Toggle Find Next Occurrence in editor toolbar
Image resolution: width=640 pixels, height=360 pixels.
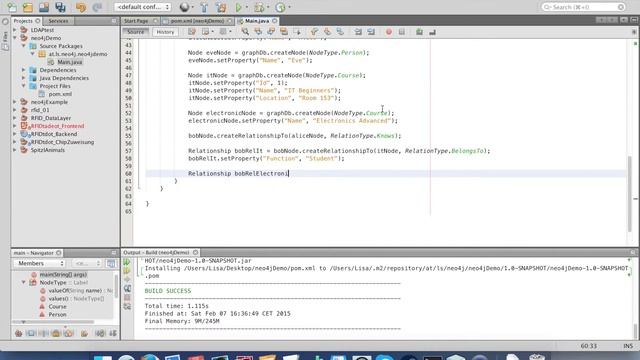(271, 31)
